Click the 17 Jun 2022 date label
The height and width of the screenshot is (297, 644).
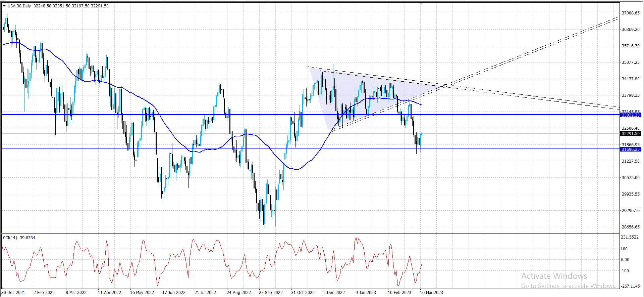point(174,293)
